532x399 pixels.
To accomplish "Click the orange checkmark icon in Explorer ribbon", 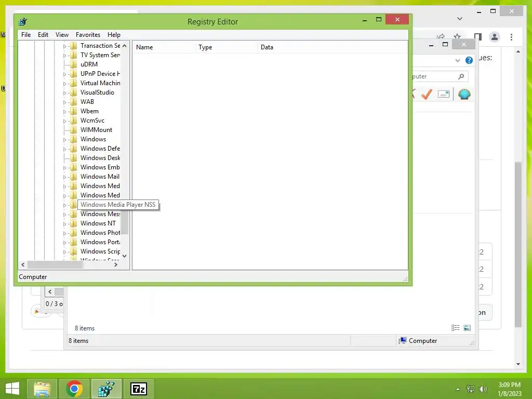I will [427, 94].
